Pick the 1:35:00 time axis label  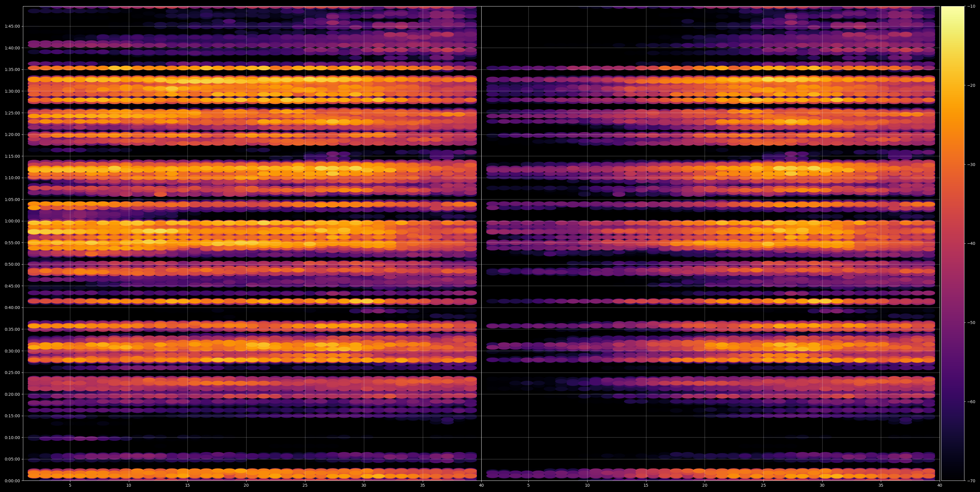tap(12, 69)
